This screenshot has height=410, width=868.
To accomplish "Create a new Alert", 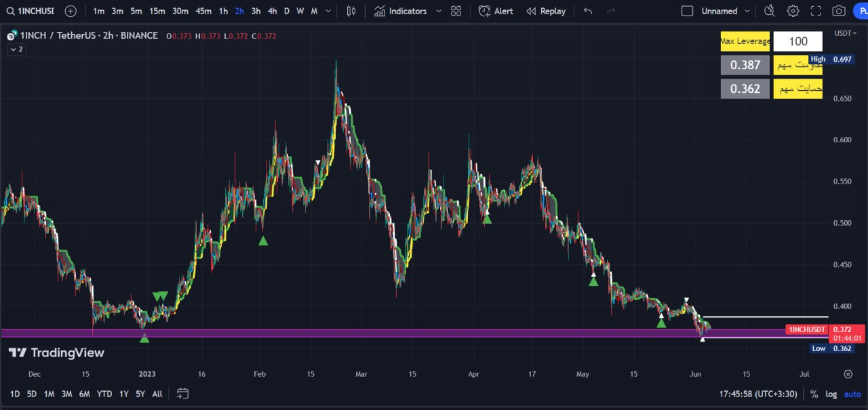I will (496, 11).
